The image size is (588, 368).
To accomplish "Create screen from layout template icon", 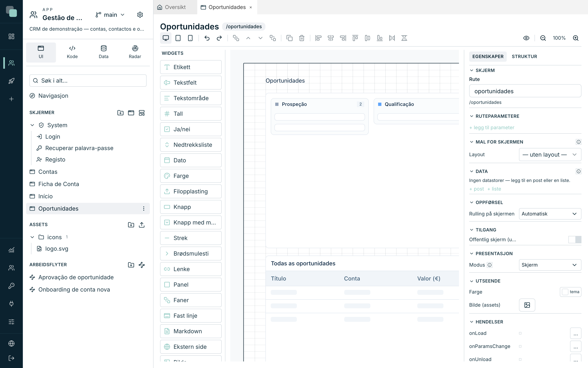I will point(142,113).
